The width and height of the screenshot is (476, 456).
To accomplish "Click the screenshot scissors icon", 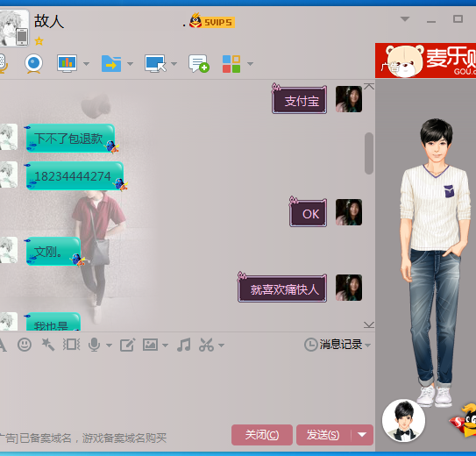I will pyautogui.click(x=206, y=345).
